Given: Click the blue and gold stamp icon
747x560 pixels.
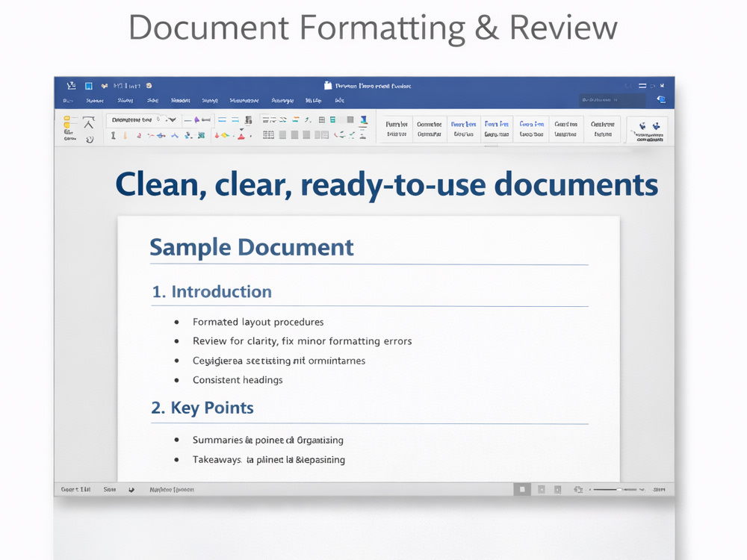Looking at the screenshot, I should pos(364,119).
